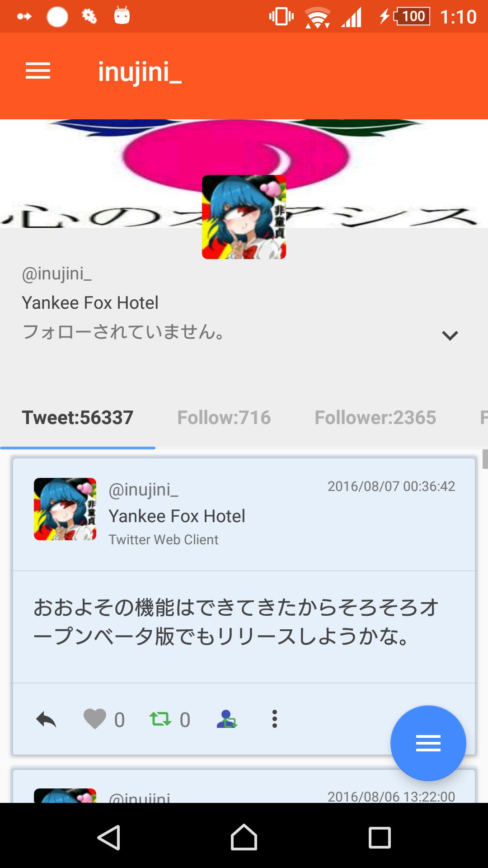Image resolution: width=488 pixels, height=868 pixels.
Task: Switch to the Follow:716 tab
Action: pos(224,417)
